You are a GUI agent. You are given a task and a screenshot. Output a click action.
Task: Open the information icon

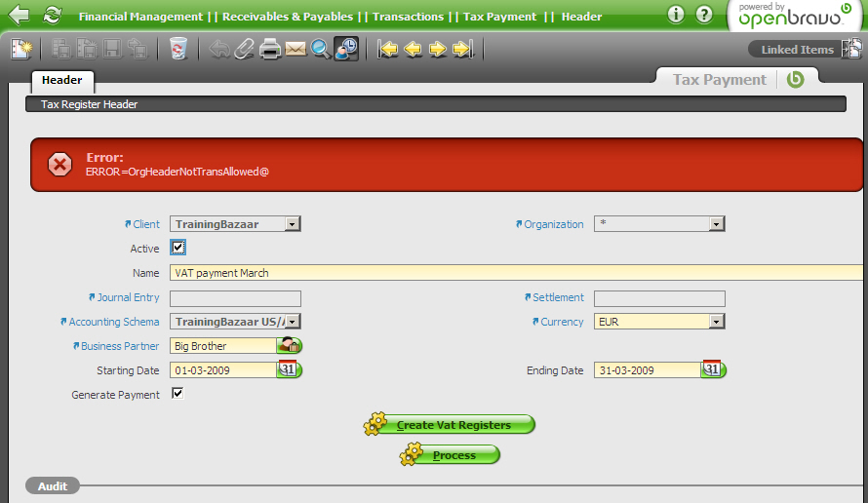(x=675, y=15)
